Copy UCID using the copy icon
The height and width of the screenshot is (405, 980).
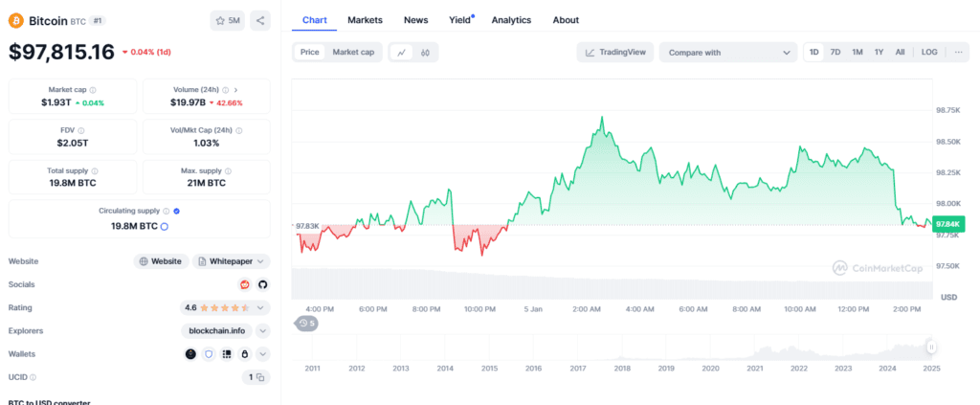pyautogui.click(x=260, y=377)
